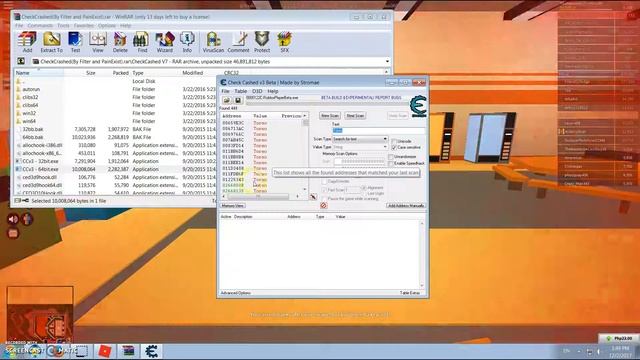Open File menu in Check Cashed window

coord(225,91)
